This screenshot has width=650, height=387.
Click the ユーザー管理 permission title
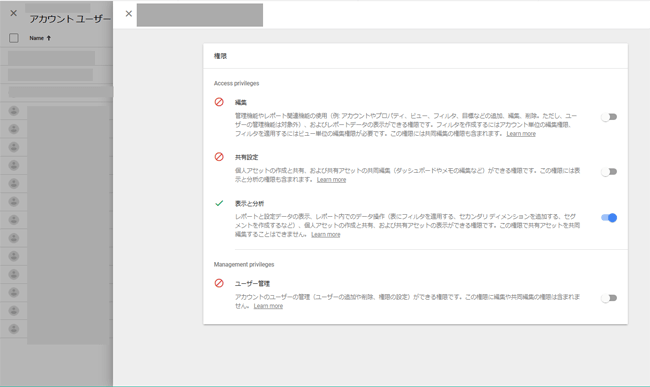[x=252, y=283]
